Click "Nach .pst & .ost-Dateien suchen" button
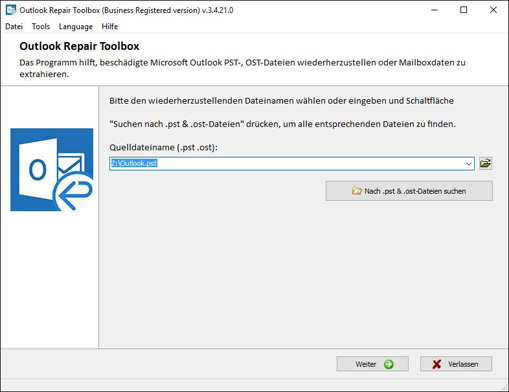Screen dimensions: 509x392 click(x=409, y=191)
